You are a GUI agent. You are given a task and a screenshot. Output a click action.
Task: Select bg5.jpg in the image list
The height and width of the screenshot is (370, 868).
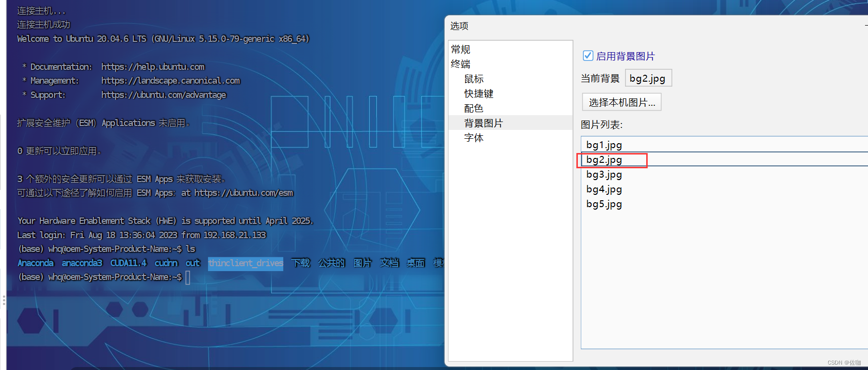pyautogui.click(x=724, y=204)
